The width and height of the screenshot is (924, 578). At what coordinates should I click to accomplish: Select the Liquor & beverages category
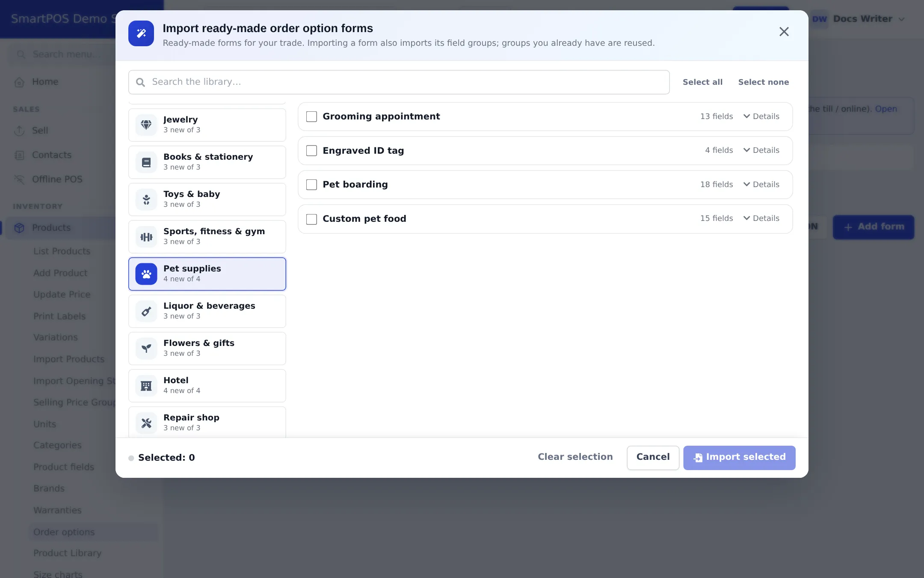pos(207,311)
